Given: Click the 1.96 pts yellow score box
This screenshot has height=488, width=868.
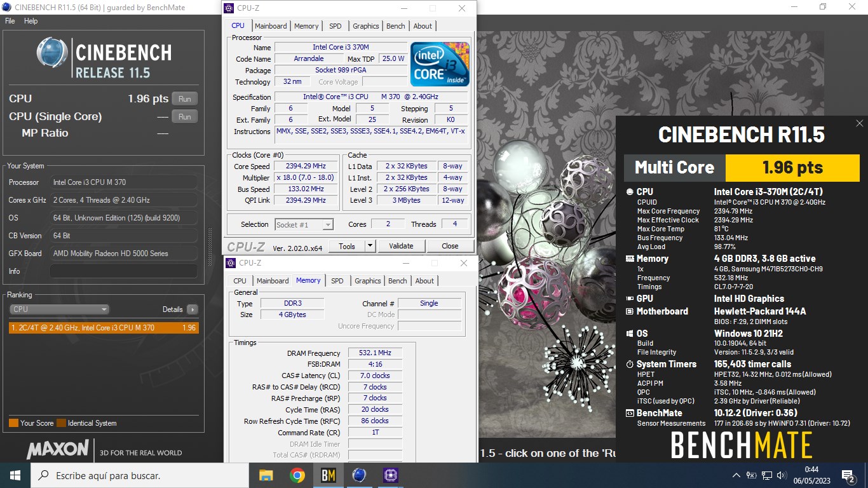Looking at the screenshot, I should click(x=792, y=168).
